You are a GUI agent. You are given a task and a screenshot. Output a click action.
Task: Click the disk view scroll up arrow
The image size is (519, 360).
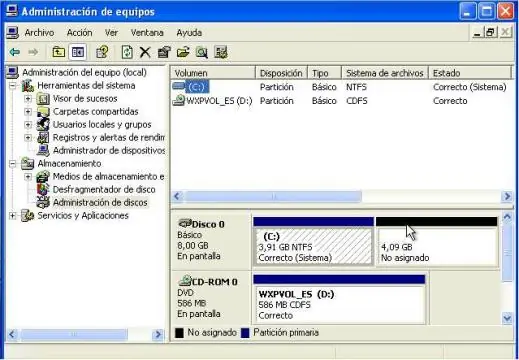click(x=507, y=217)
